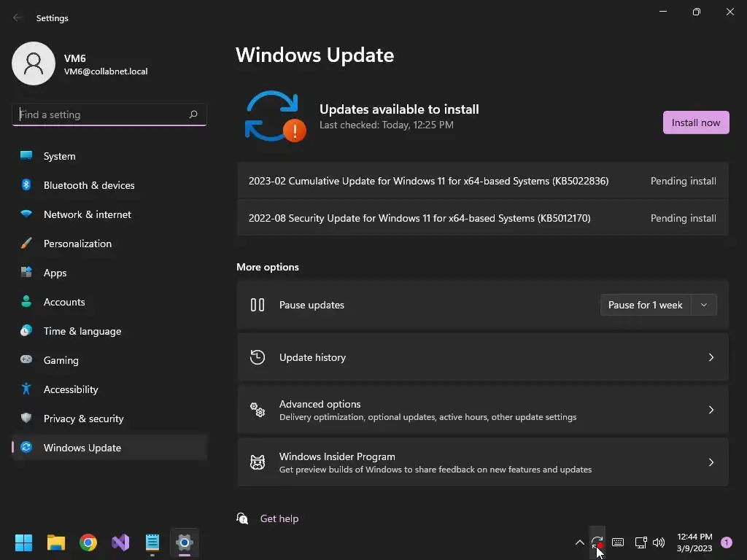Click the Get help link
Image resolution: width=747 pixels, height=560 pixels.
click(279, 518)
